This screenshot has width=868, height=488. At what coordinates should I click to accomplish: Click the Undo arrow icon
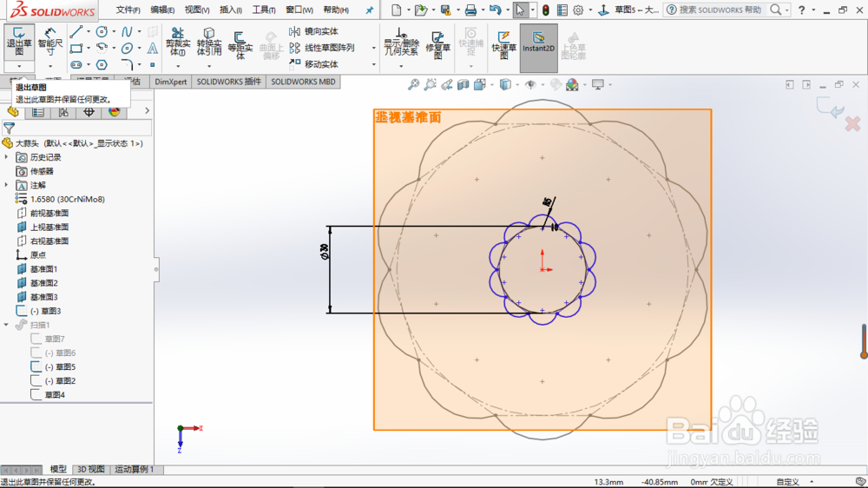tap(496, 10)
